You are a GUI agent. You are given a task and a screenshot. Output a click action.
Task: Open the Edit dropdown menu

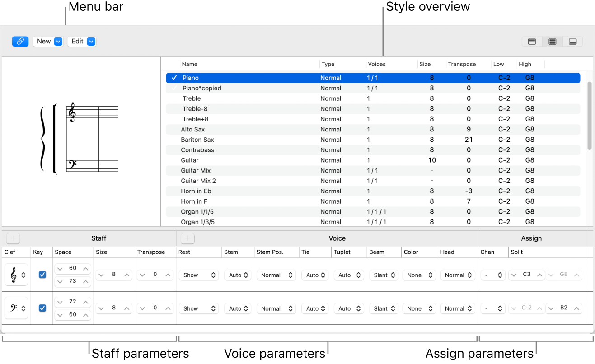coord(82,41)
